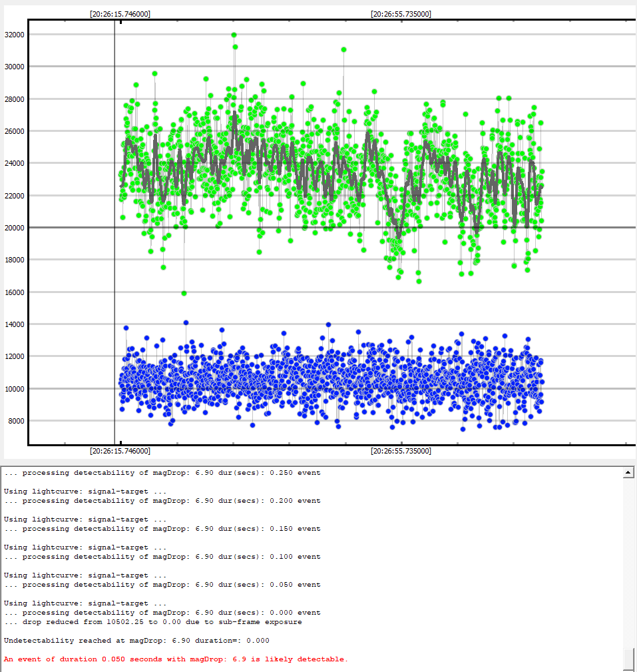Click the 32000 y-axis label
The height and width of the screenshot is (672, 637).
(x=15, y=35)
